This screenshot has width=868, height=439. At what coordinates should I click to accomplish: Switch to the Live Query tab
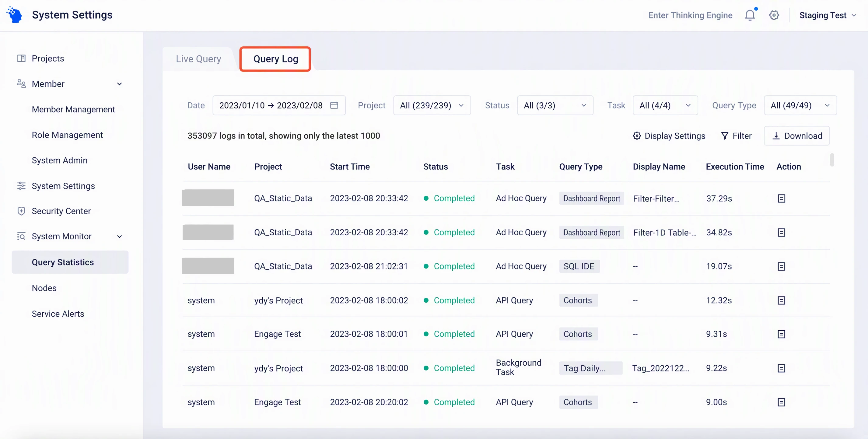[198, 59]
